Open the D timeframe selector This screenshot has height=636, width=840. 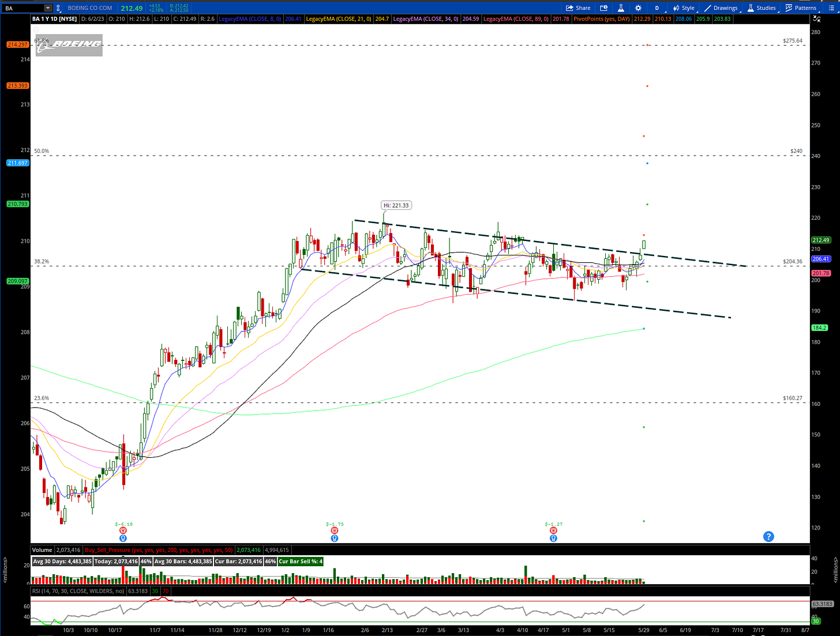657,8
